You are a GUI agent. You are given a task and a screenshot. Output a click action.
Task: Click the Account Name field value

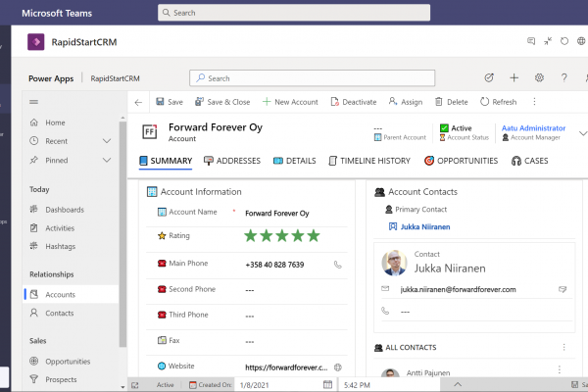277,213
